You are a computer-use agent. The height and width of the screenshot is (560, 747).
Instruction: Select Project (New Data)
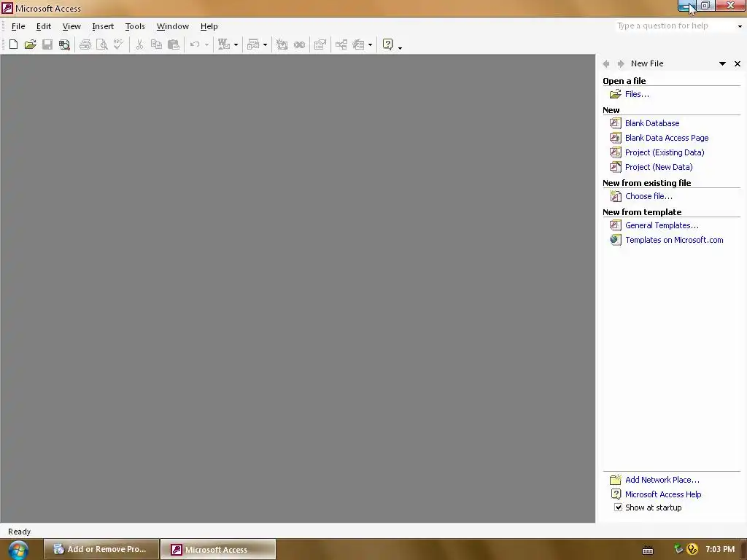click(659, 168)
